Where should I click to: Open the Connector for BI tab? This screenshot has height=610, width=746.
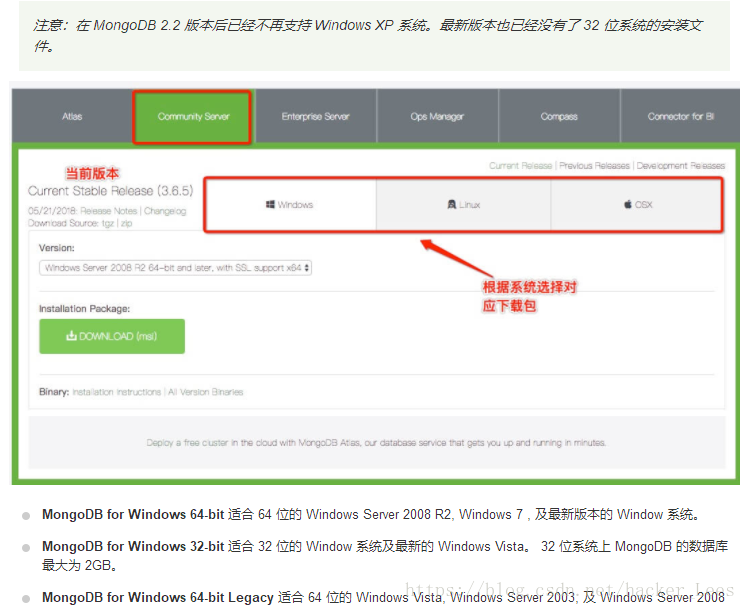pyautogui.click(x=680, y=116)
